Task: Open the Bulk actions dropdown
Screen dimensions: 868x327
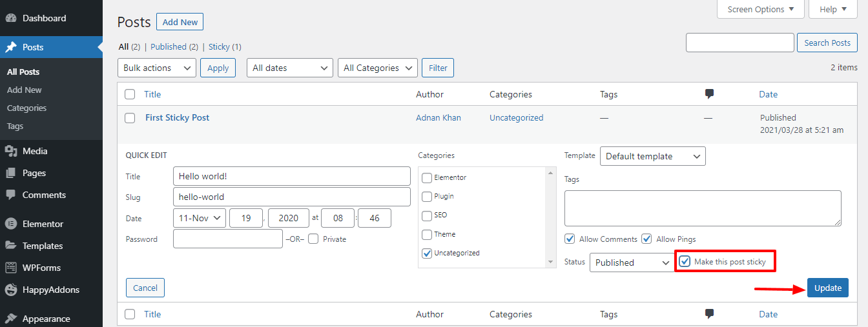Action: pos(157,68)
